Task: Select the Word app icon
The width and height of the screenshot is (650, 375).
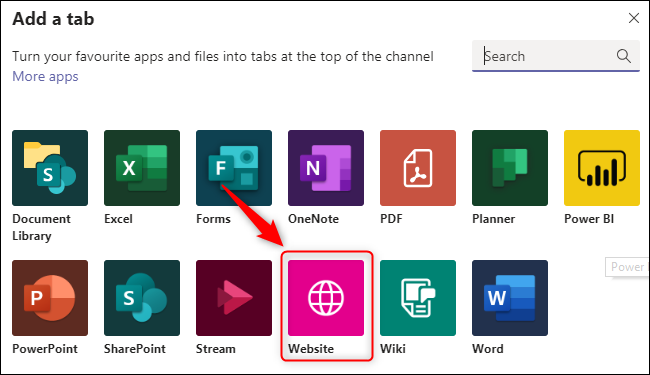Action: tap(510, 298)
